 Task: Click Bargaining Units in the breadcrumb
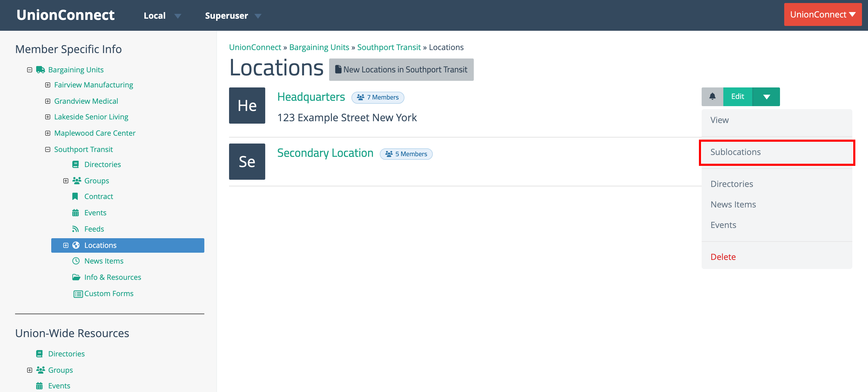319,47
